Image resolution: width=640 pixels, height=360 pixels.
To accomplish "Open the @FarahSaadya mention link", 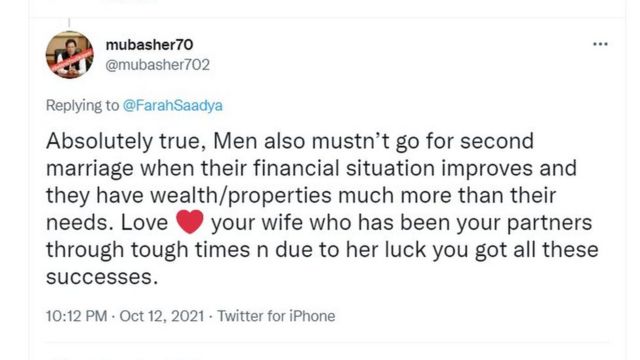I will pos(173,106).
